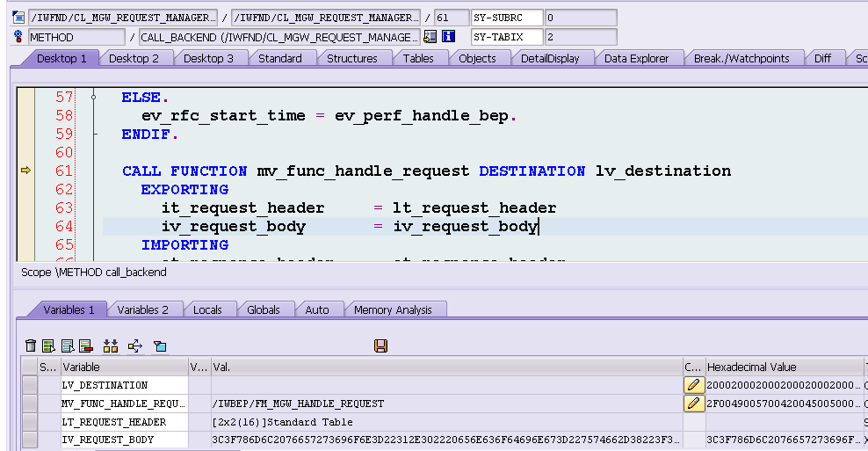This screenshot has width=868, height=451.
Task: Click the LT_REQUEST_HEADER variable name cell
Action: [x=125, y=422]
